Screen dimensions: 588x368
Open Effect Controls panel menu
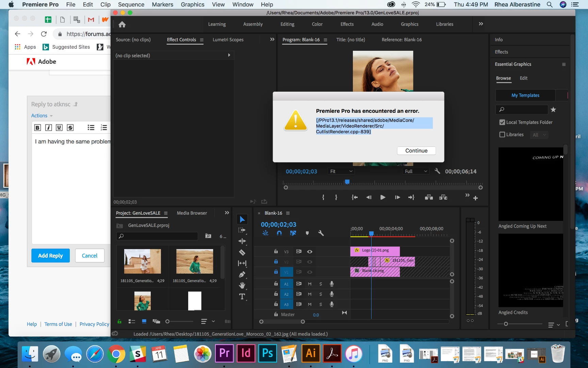[x=201, y=40]
